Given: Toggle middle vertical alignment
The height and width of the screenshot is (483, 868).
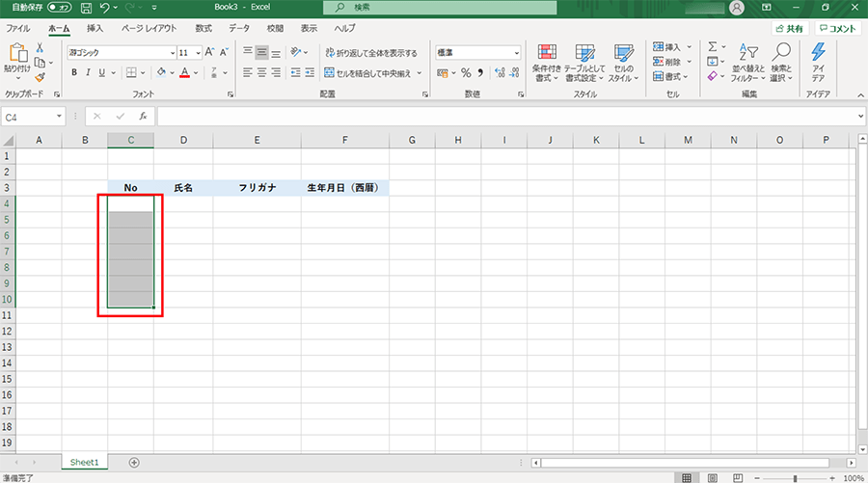Looking at the screenshot, I should (261, 53).
